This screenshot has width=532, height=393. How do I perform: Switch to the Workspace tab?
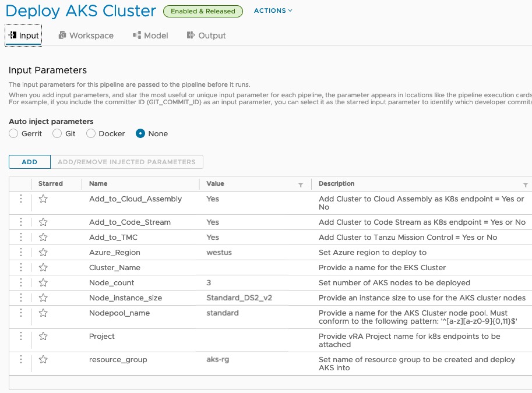pyautogui.click(x=86, y=36)
